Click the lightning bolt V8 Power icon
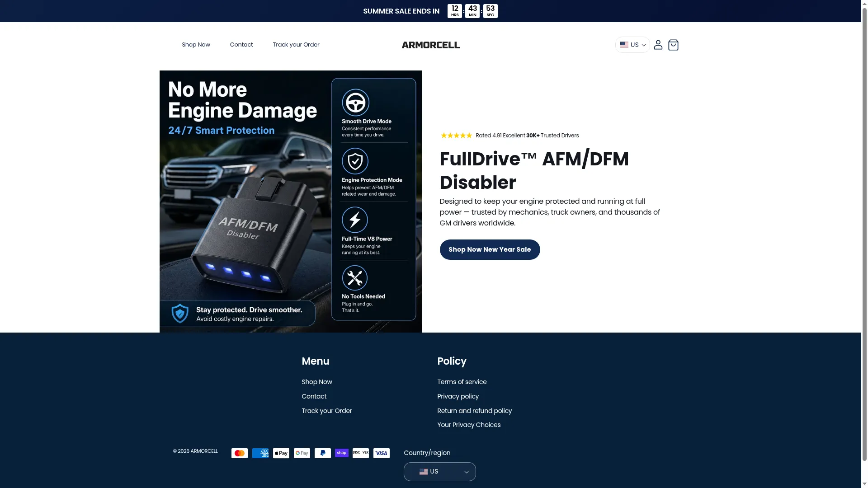The image size is (868, 488). [x=355, y=220]
